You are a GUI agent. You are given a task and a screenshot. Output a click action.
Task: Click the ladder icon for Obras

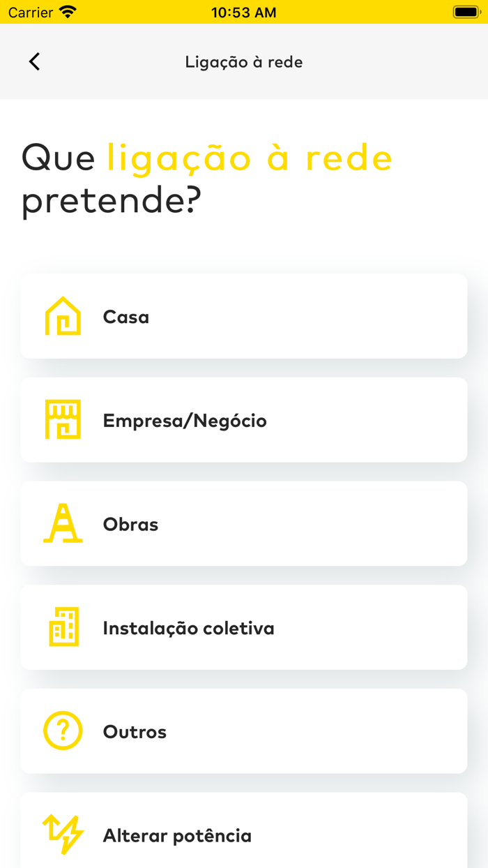click(x=63, y=523)
